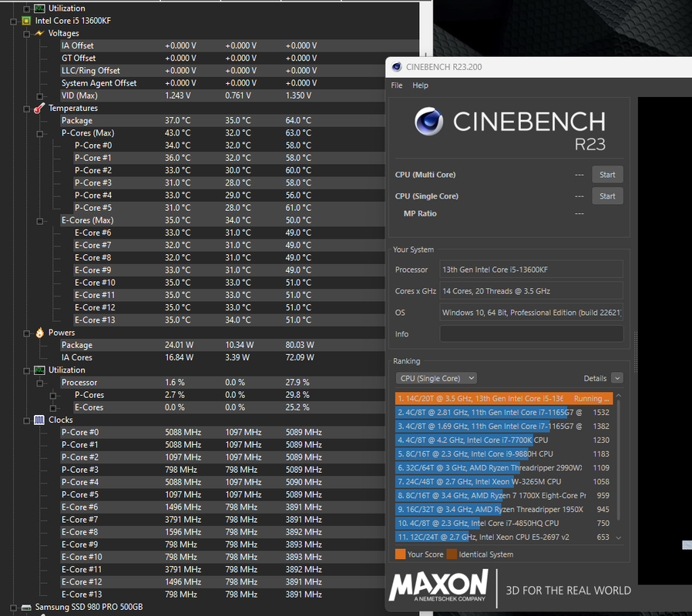Collapse the Powers tree node
Image resolution: width=692 pixels, height=616 pixels.
[x=26, y=333]
